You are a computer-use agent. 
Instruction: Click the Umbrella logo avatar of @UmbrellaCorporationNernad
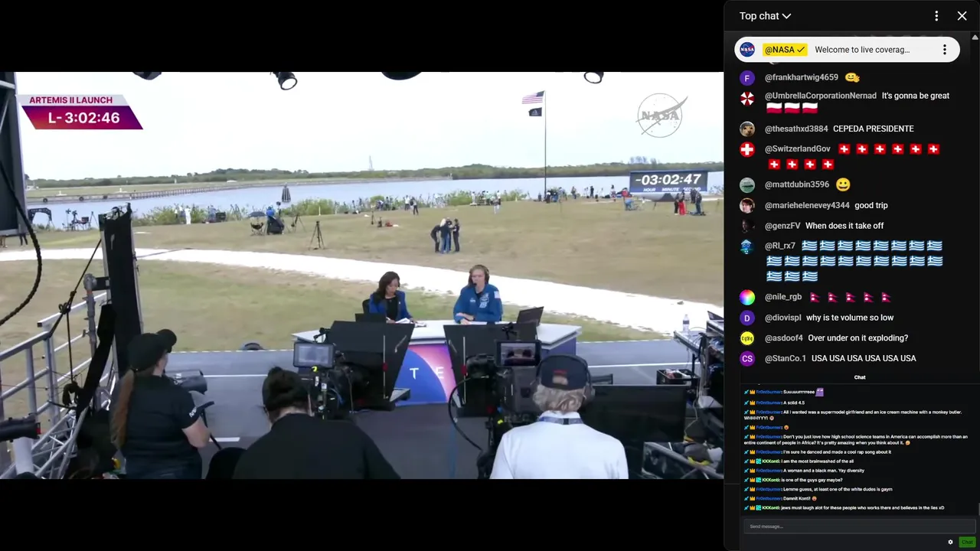tap(747, 98)
